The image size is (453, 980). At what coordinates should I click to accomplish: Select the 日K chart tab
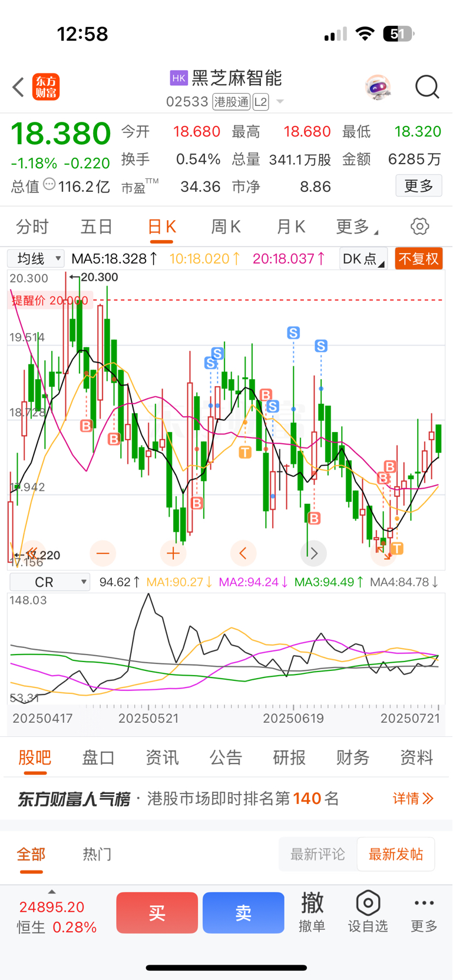tap(162, 227)
